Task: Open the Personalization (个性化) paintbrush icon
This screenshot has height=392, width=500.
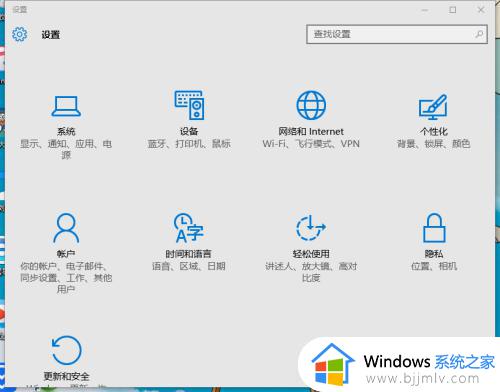Action: coord(433,107)
